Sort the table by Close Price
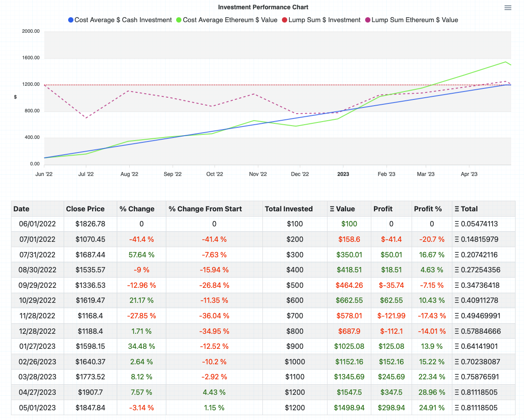The height and width of the screenshot is (420, 524). [85, 209]
